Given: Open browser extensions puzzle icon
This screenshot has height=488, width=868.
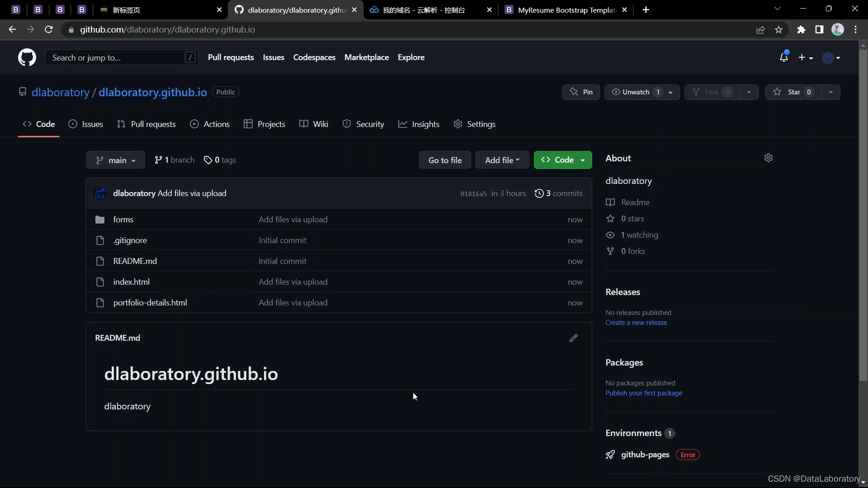Looking at the screenshot, I should [801, 30].
